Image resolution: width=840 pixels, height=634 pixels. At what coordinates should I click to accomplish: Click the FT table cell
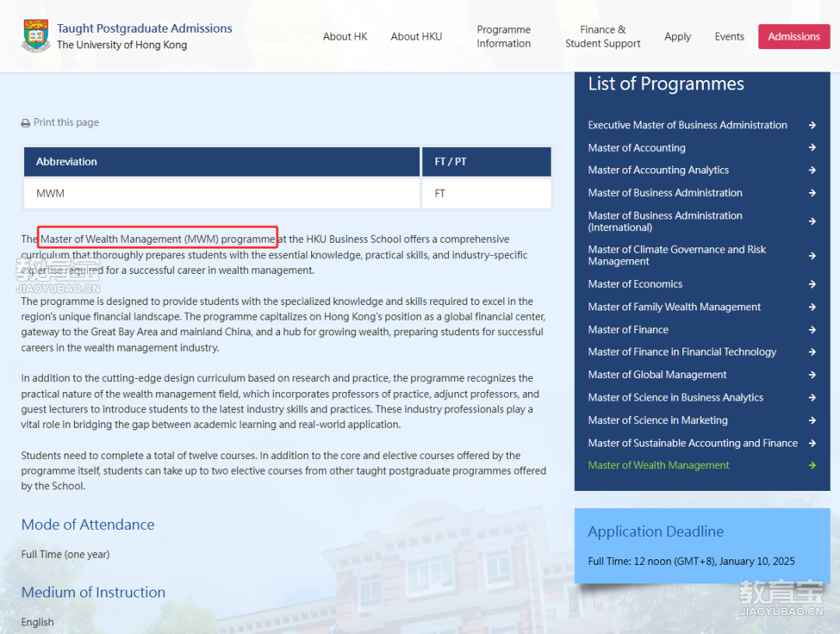click(486, 194)
